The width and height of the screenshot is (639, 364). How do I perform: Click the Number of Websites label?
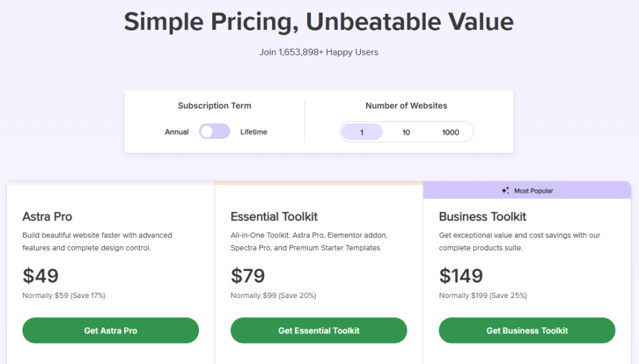(x=406, y=106)
